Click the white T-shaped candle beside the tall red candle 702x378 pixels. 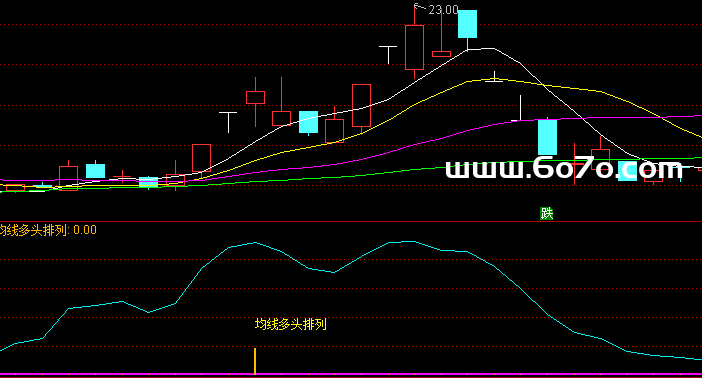coord(388,55)
